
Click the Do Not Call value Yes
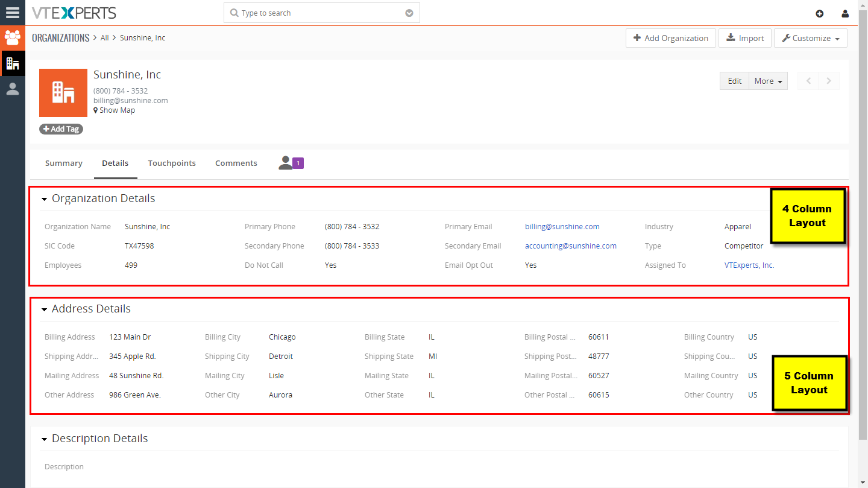[x=331, y=265]
